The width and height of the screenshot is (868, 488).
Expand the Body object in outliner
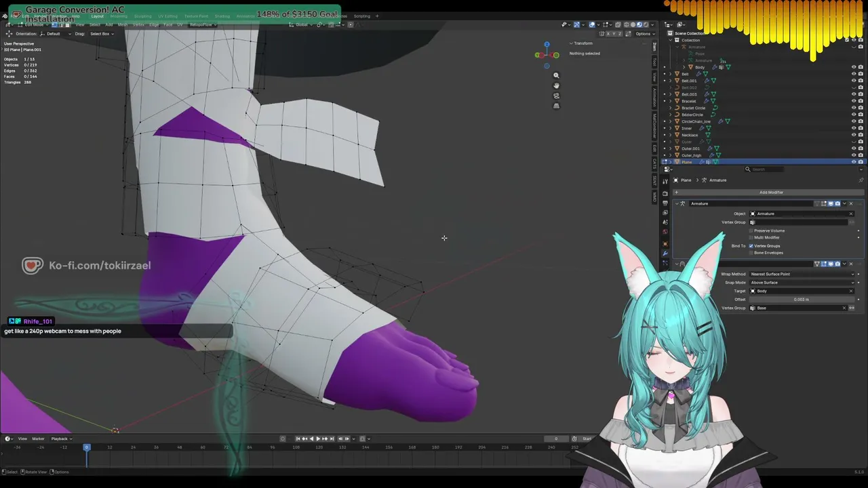coord(684,67)
